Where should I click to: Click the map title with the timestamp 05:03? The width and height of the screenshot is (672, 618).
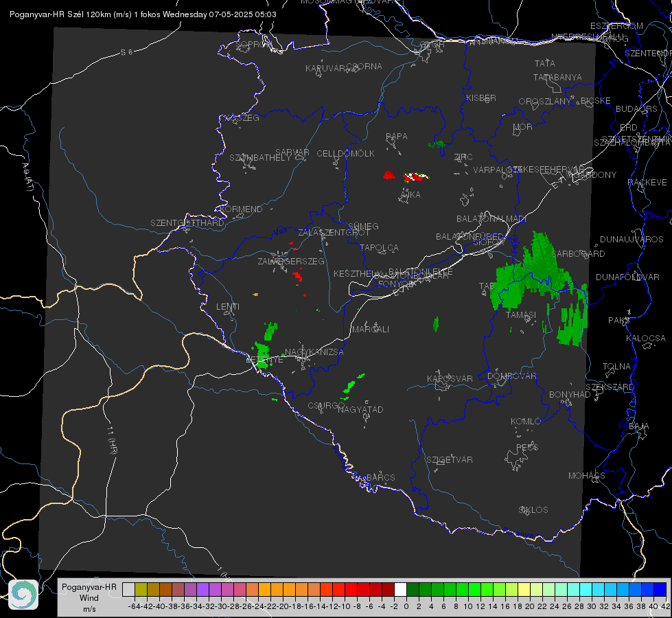[143, 14]
